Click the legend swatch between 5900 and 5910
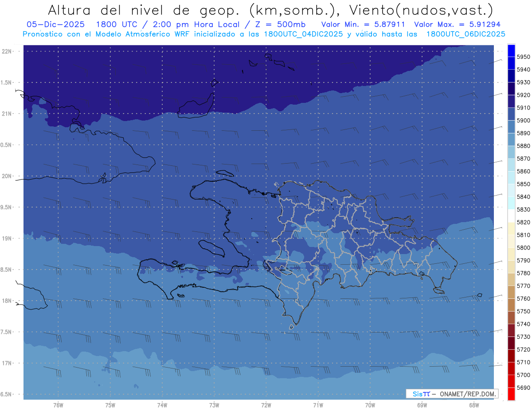Image resolution: width=532 pixels, height=411 pixels. pyautogui.click(x=511, y=114)
